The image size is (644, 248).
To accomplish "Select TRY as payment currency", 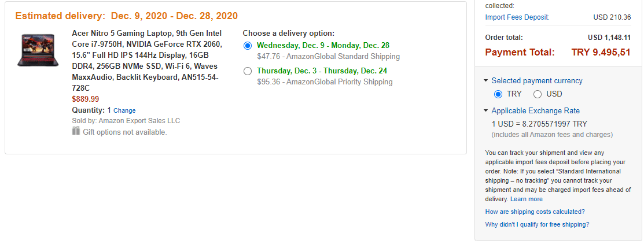I will pyautogui.click(x=498, y=94).
